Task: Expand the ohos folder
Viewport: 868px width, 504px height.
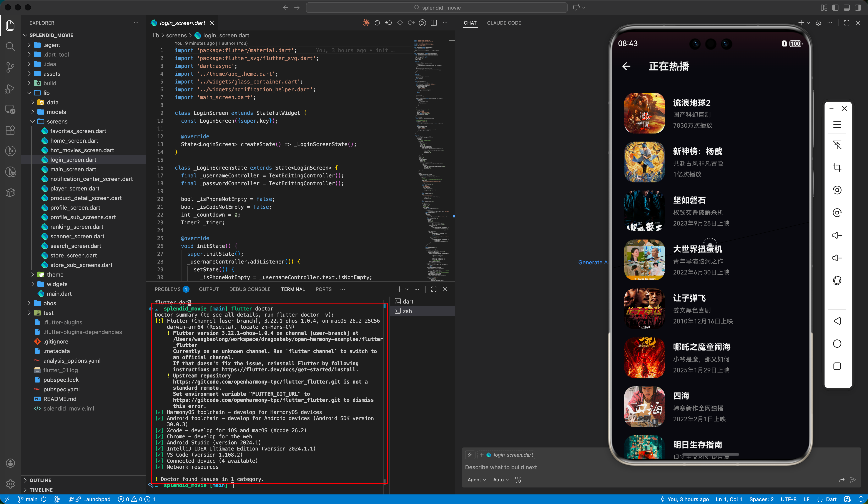Action: (x=50, y=303)
